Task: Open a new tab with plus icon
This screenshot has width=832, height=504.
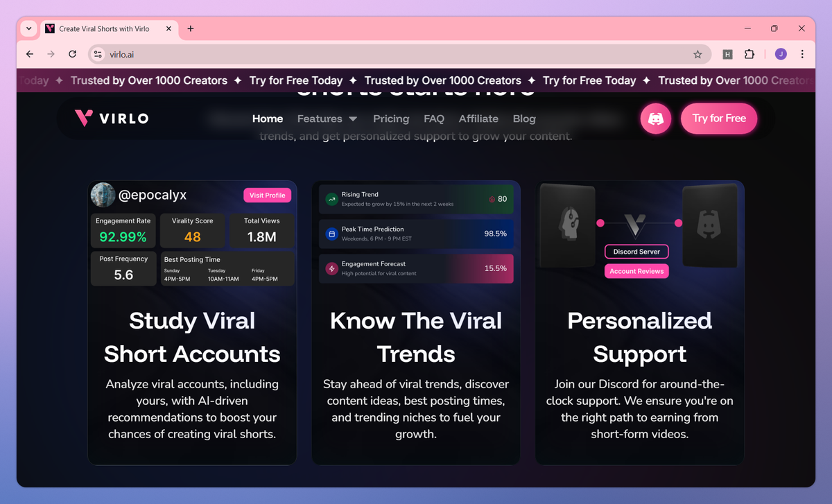Action: [191, 28]
